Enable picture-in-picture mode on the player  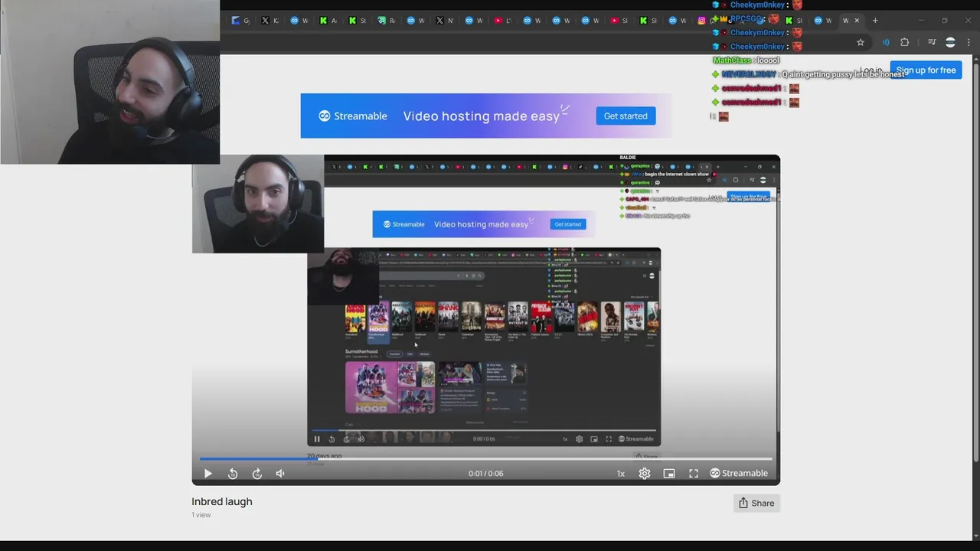point(669,474)
